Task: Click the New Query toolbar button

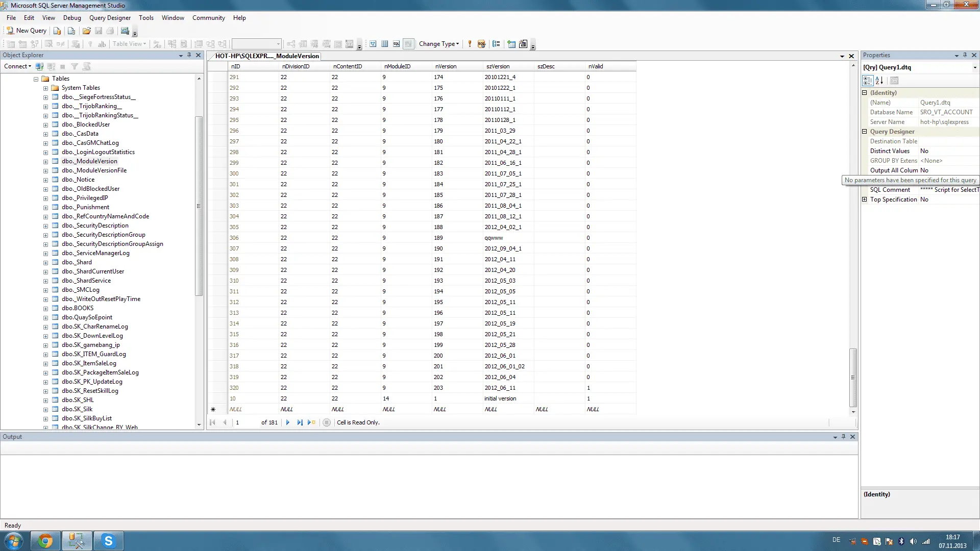Action: tap(27, 31)
